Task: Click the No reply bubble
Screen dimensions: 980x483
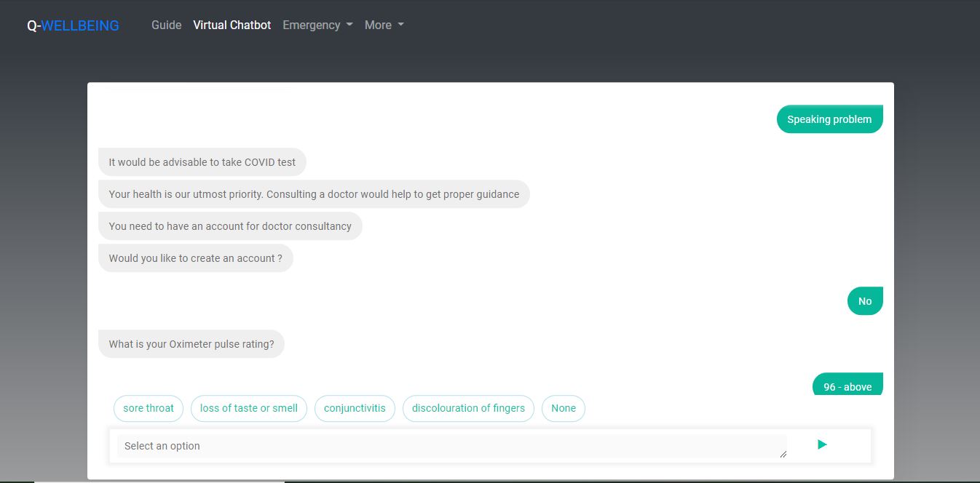Action: pos(865,301)
